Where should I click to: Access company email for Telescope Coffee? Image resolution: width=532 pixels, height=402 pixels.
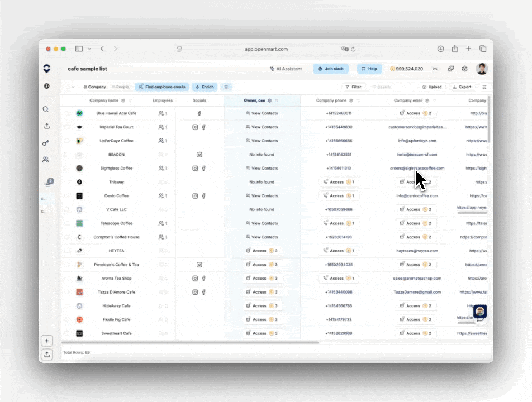pos(415,223)
